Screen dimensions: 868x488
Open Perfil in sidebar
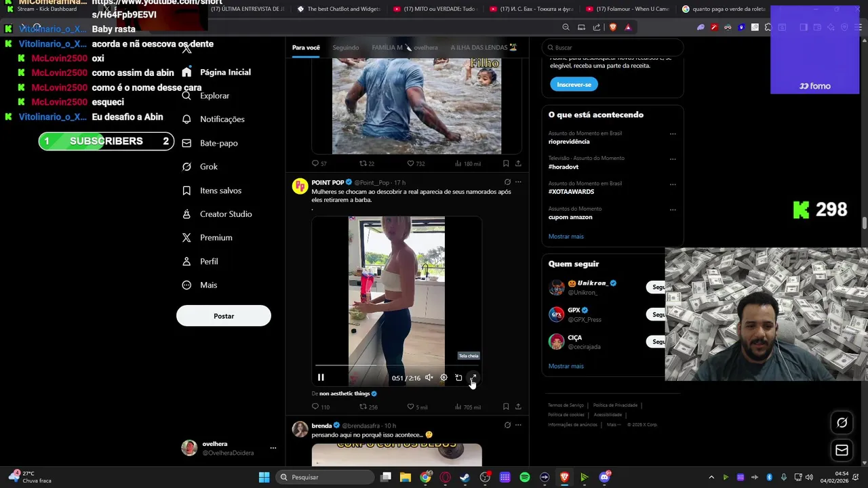point(199,262)
